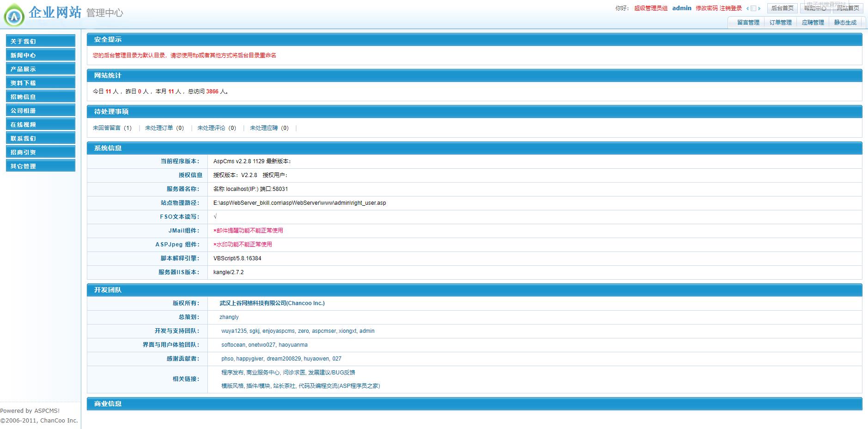Click the 发展建议/BUG反馈 link

(332, 373)
